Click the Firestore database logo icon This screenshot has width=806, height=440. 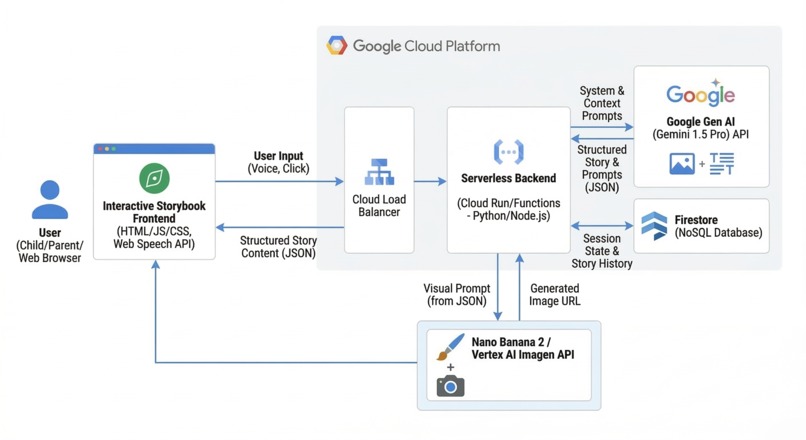(654, 226)
